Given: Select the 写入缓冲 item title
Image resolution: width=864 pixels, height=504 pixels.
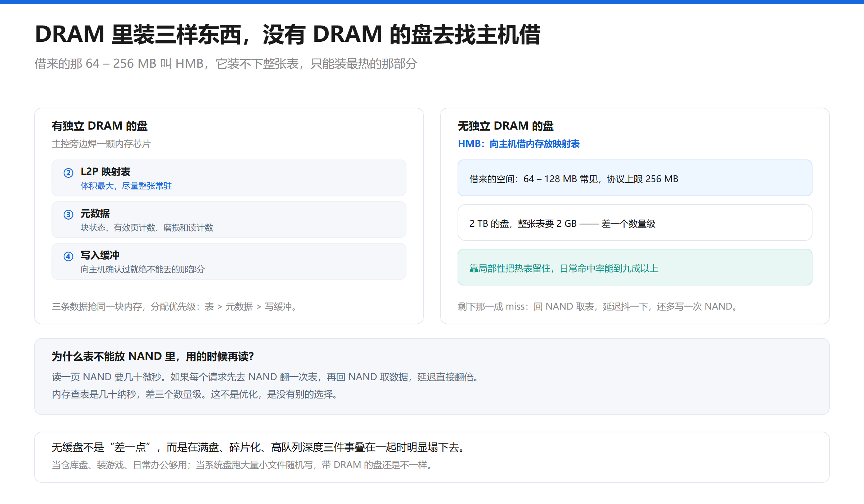Looking at the screenshot, I should click(x=100, y=255).
